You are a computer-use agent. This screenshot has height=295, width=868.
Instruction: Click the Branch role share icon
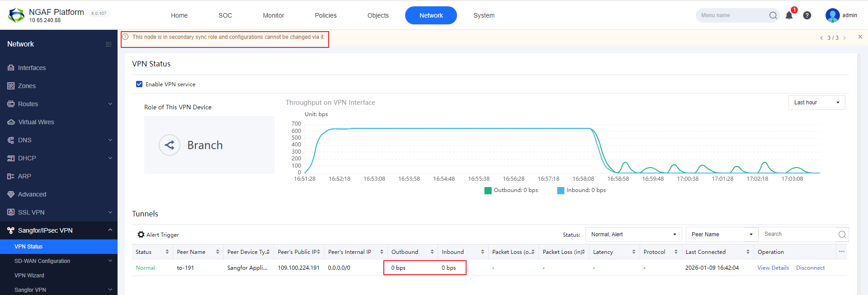(170, 145)
